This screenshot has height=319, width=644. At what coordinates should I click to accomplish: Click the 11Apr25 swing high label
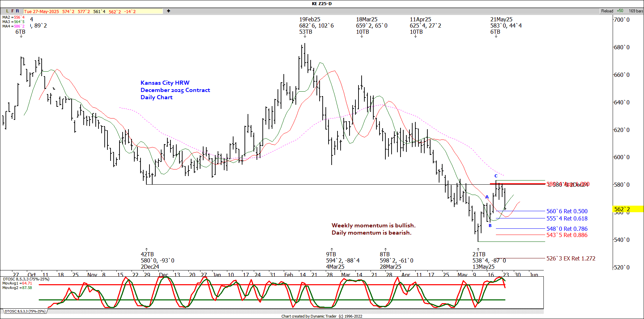(420, 20)
